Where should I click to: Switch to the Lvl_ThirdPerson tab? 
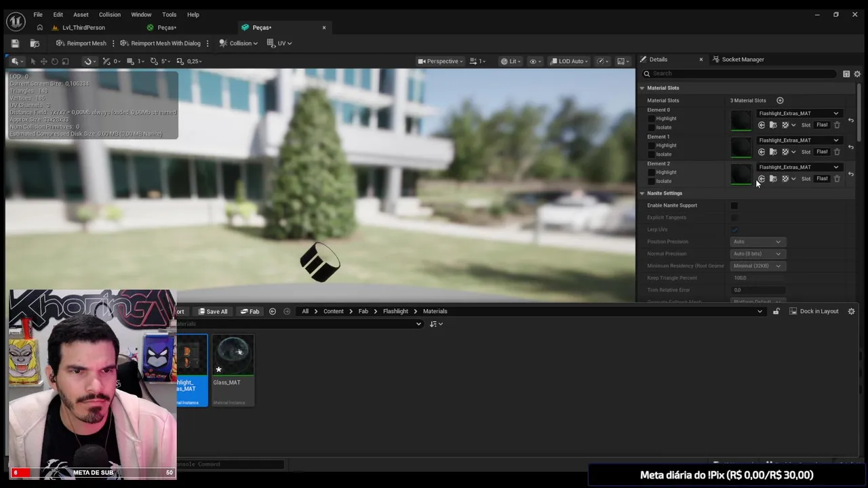pos(83,28)
